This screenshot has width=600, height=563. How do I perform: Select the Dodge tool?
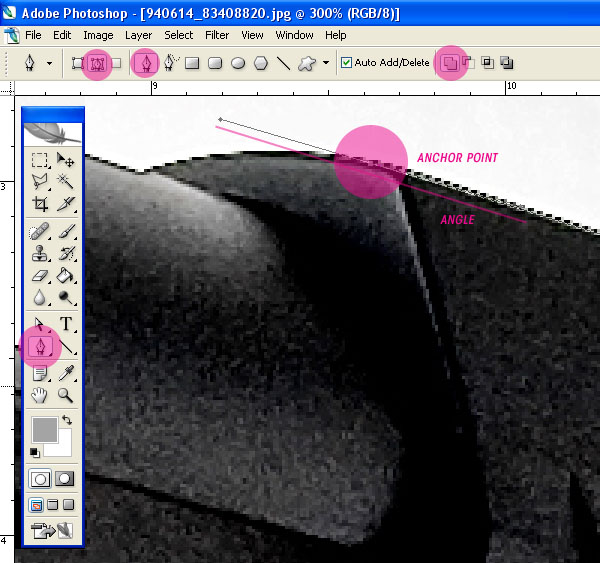pos(65,297)
